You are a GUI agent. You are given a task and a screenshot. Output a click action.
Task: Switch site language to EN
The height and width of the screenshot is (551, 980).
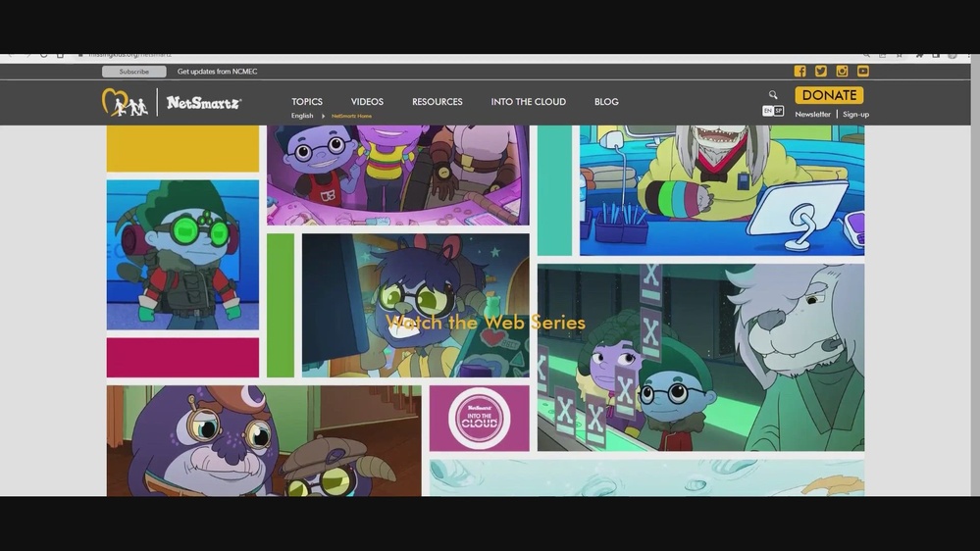pos(768,112)
